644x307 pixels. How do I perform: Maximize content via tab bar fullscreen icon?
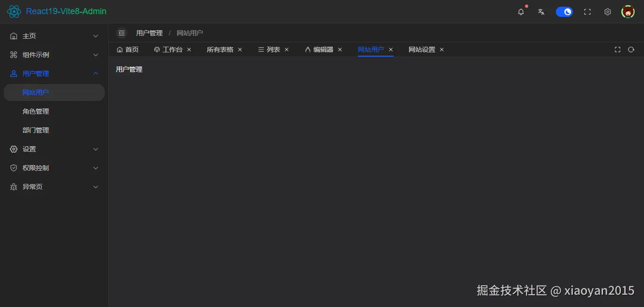click(x=618, y=50)
